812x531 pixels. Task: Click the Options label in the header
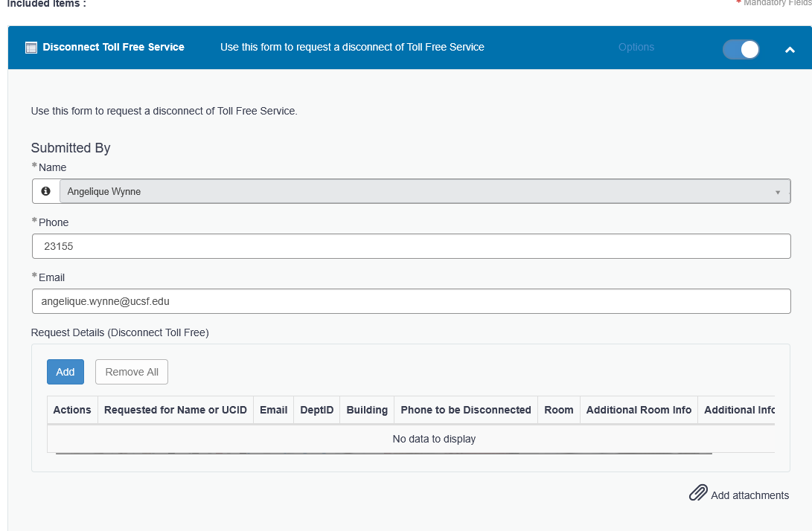point(636,47)
